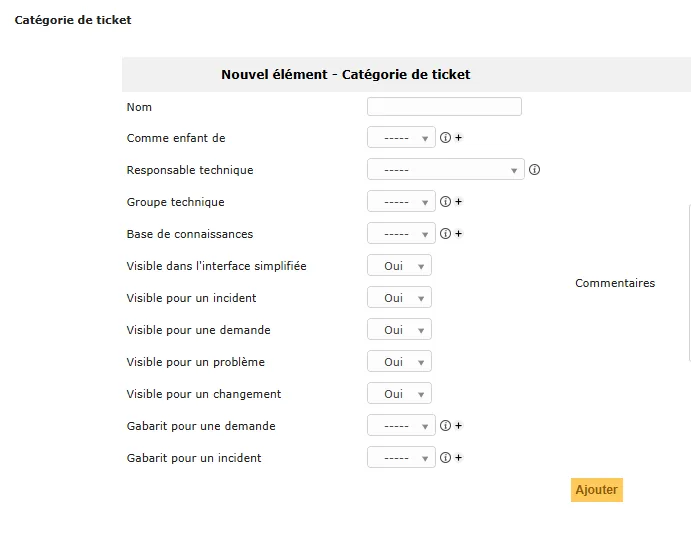Screen dimensions: 691x536
Task: Click the Gabarit pour un incident label
Action: (194, 458)
